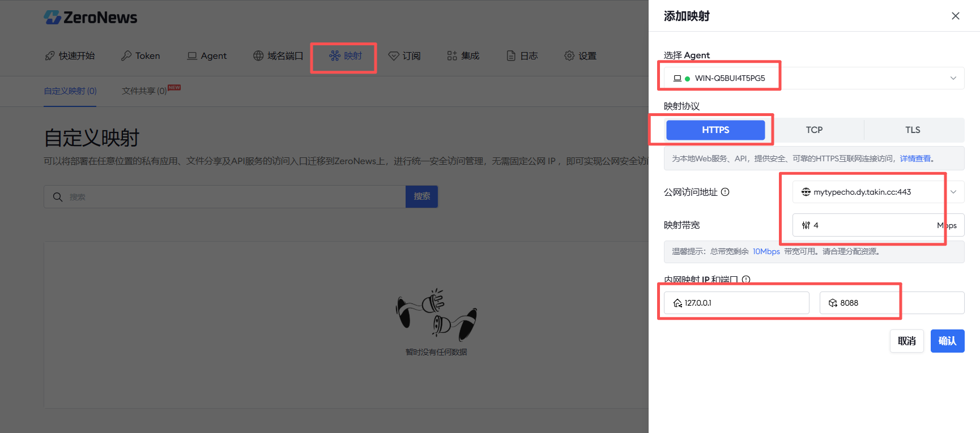This screenshot has height=433, width=980.
Task: Click the 确认 button
Action: [x=947, y=341]
